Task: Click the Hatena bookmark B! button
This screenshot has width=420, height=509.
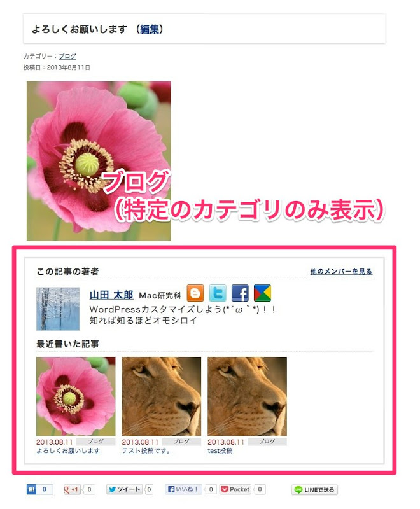Action: pos(39,489)
